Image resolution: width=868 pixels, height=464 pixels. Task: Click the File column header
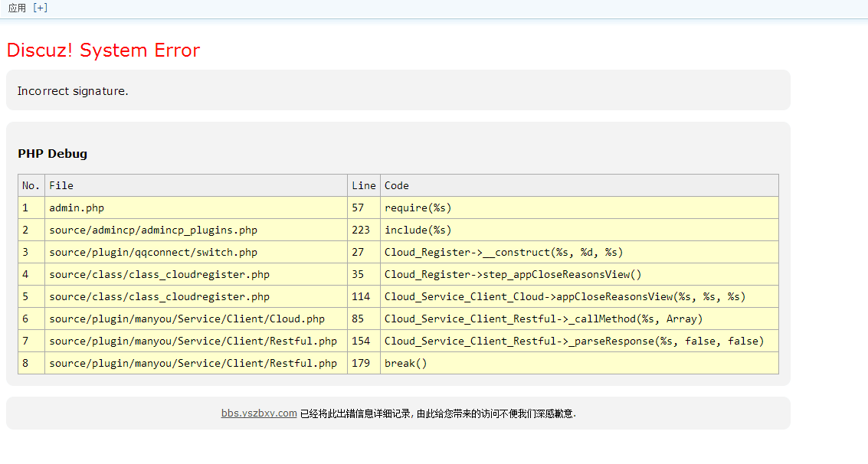point(61,185)
